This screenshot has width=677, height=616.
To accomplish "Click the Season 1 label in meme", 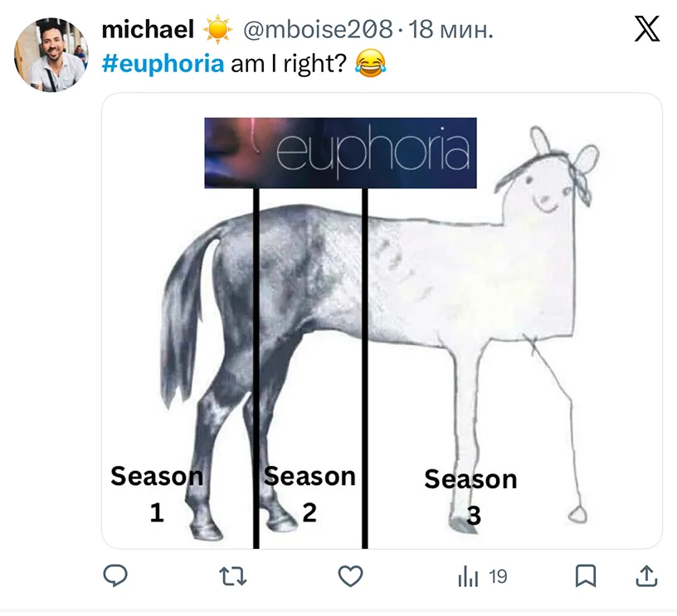I will (157, 494).
